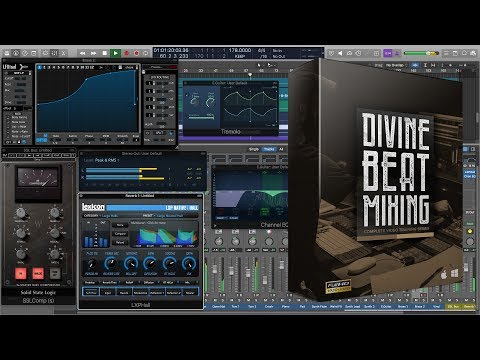Click the playhead in the ruler
The height and width of the screenshot is (360, 480).
click(250, 74)
